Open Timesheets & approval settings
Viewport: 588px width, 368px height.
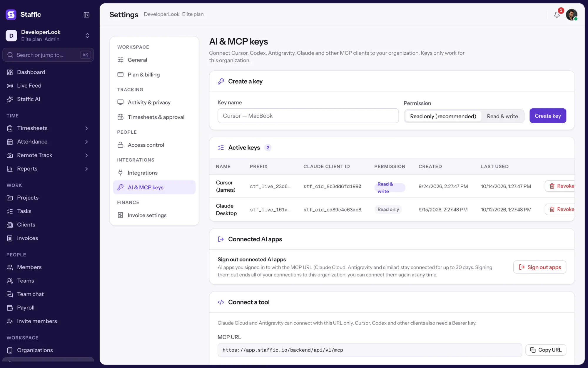pos(154,117)
